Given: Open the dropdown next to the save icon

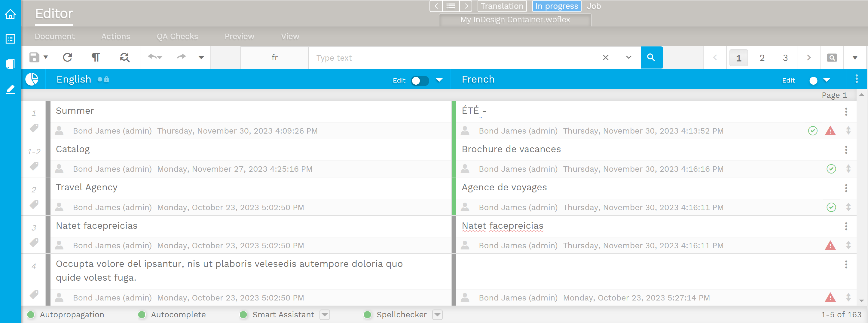Looking at the screenshot, I should click(x=46, y=58).
